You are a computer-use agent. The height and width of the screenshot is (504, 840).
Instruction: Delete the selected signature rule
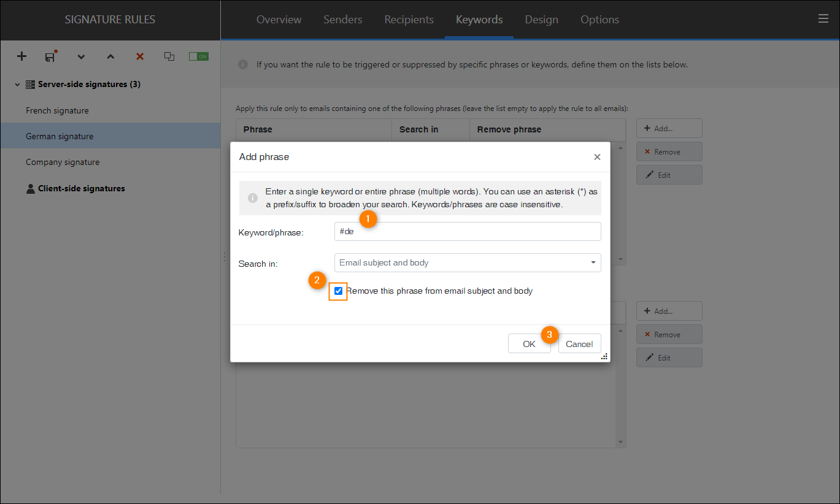[x=139, y=56]
